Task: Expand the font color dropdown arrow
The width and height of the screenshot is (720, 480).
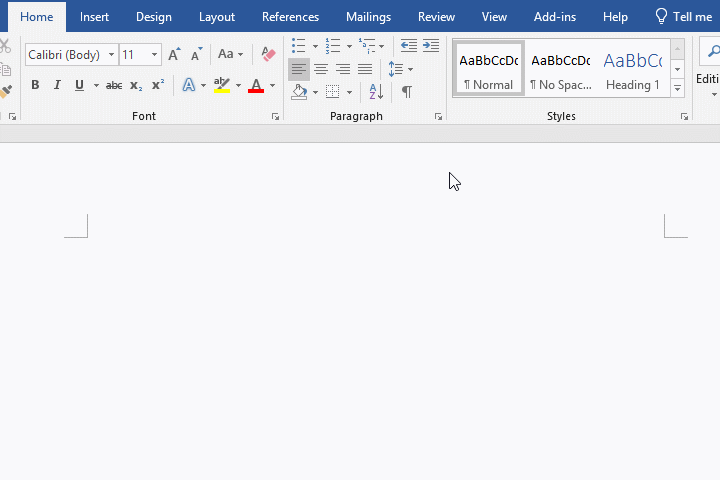Action: pyautogui.click(x=272, y=85)
